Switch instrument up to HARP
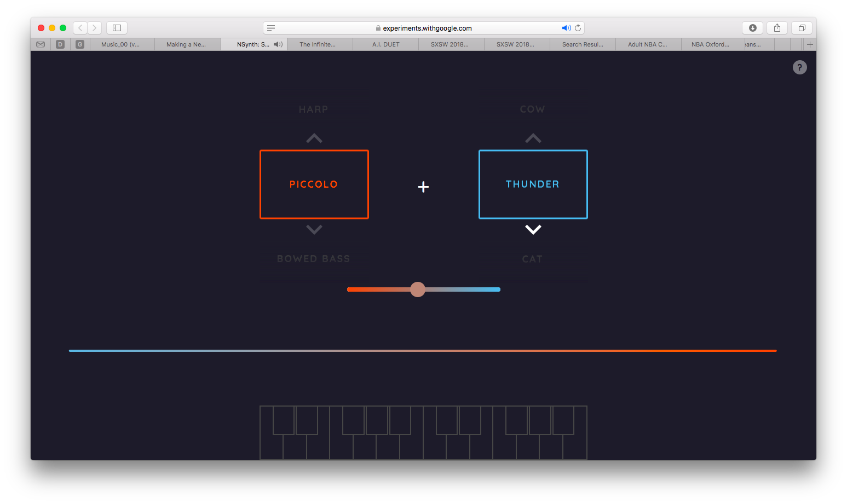This screenshot has height=504, width=847. tap(314, 138)
